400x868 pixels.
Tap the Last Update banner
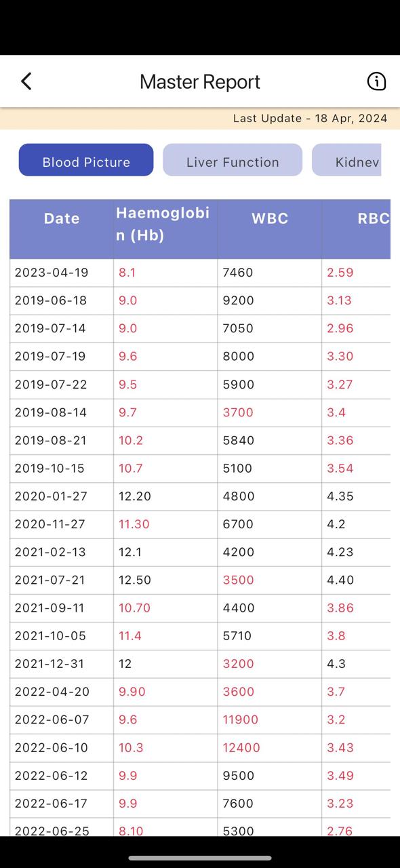pos(200,119)
